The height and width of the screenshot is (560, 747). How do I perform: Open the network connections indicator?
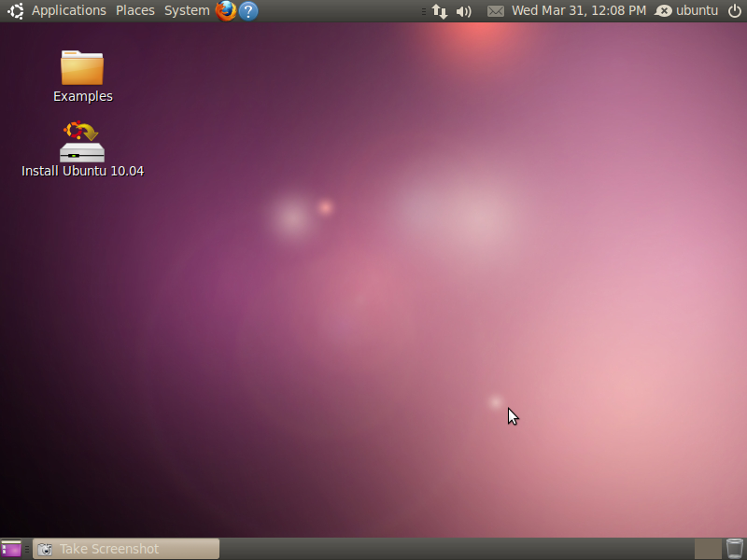click(439, 11)
